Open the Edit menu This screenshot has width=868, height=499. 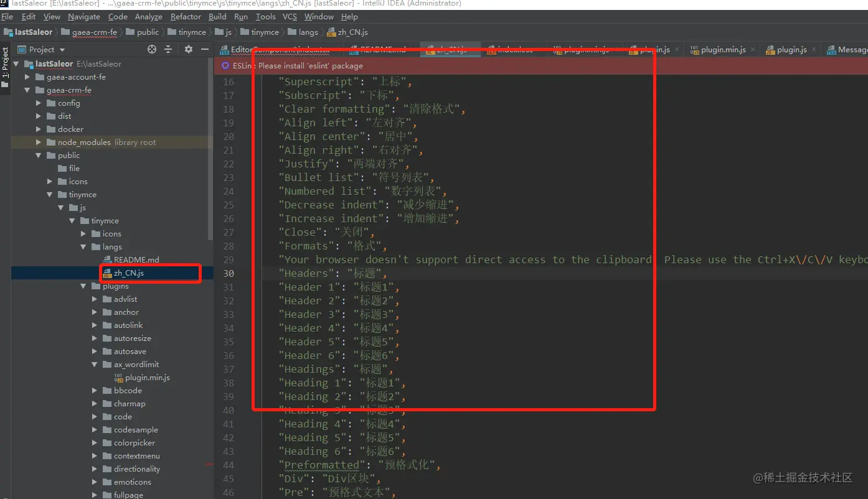[28, 17]
